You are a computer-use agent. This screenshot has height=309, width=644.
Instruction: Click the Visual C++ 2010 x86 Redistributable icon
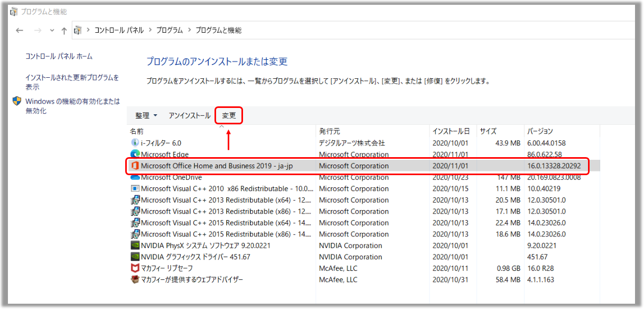[x=135, y=189]
